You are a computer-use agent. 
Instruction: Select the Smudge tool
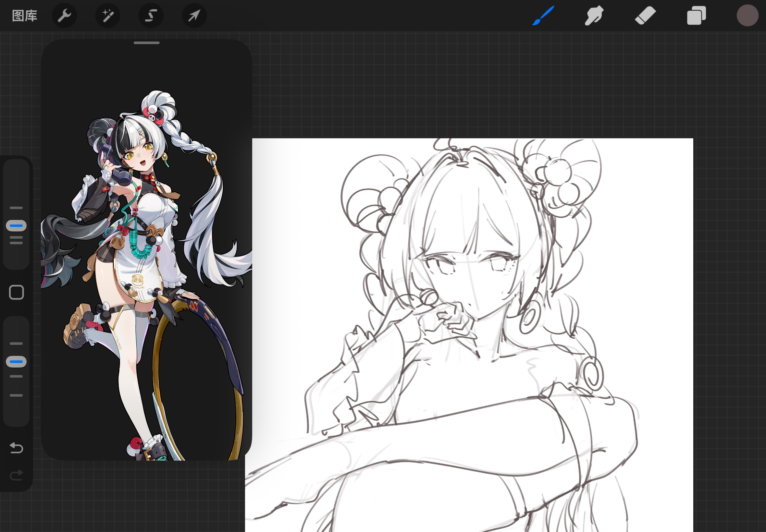594,16
